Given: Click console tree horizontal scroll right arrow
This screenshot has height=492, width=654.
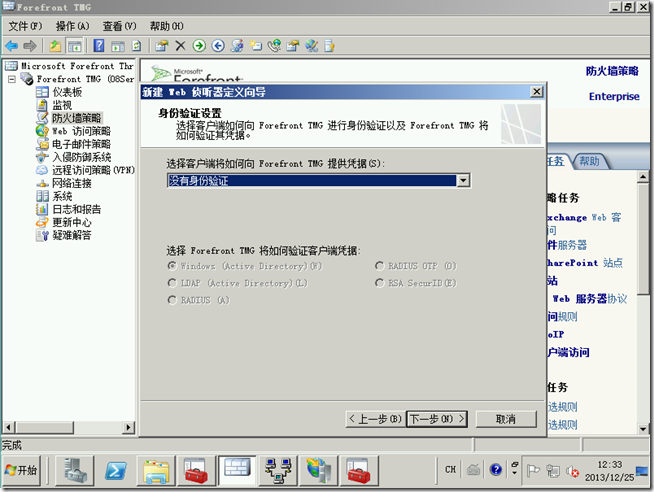Looking at the screenshot, I should 128,427.
